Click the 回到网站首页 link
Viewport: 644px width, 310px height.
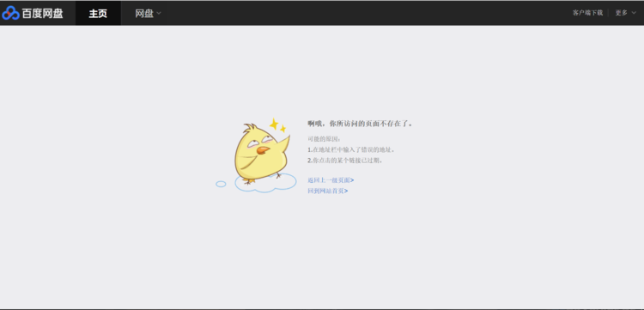[x=328, y=191]
